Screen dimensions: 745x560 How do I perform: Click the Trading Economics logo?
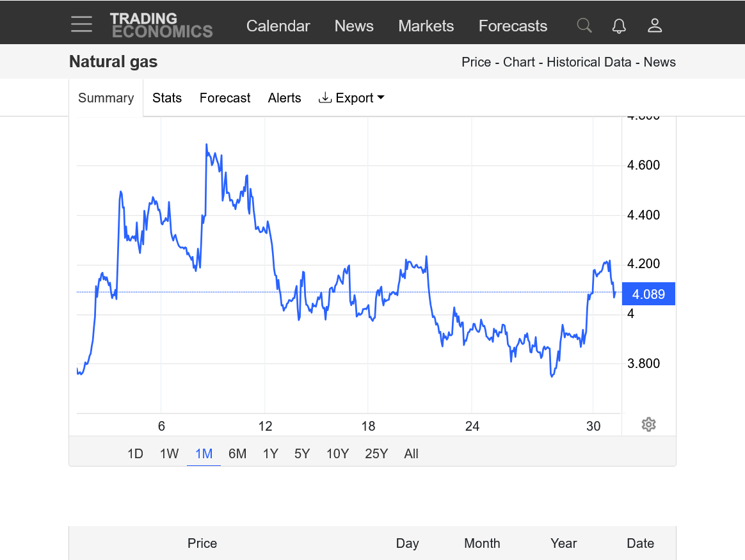point(161,25)
